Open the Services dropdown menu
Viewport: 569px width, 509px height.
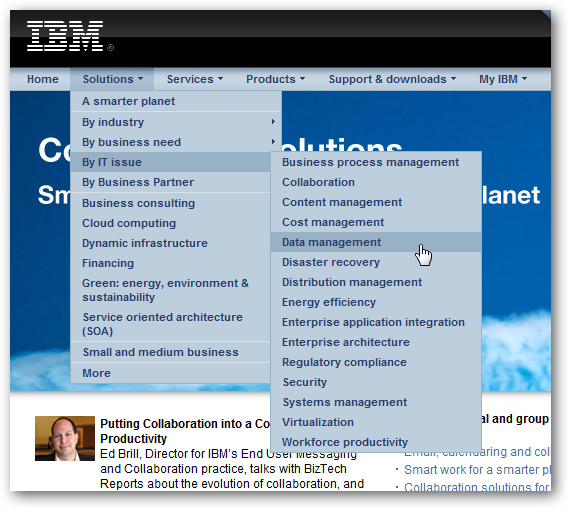pos(195,79)
